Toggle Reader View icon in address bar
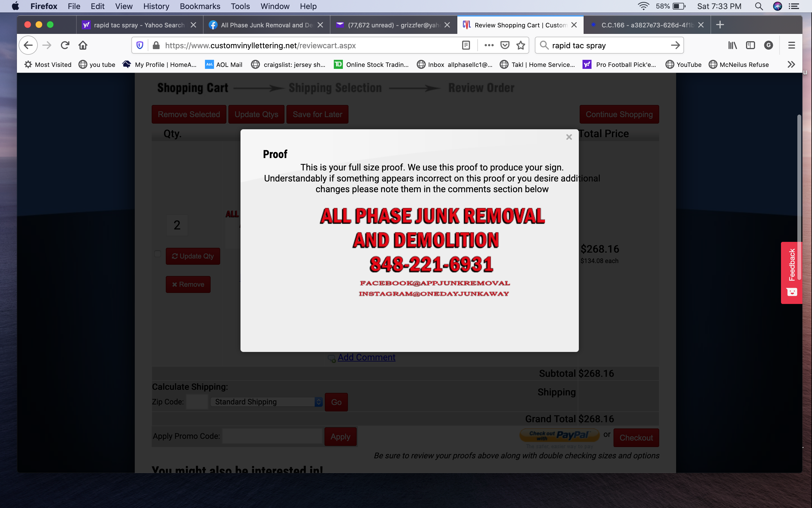 (466, 45)
